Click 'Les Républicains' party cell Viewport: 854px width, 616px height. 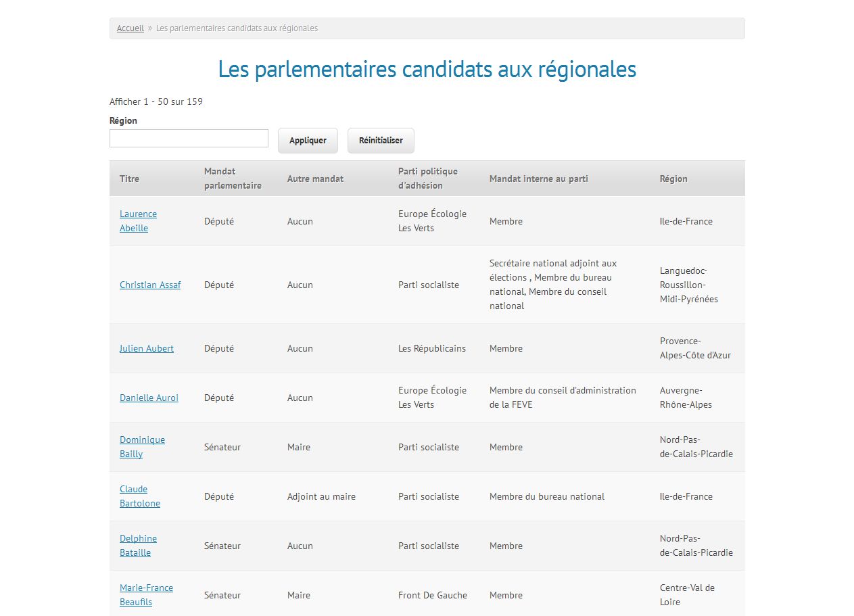(432, 348)
